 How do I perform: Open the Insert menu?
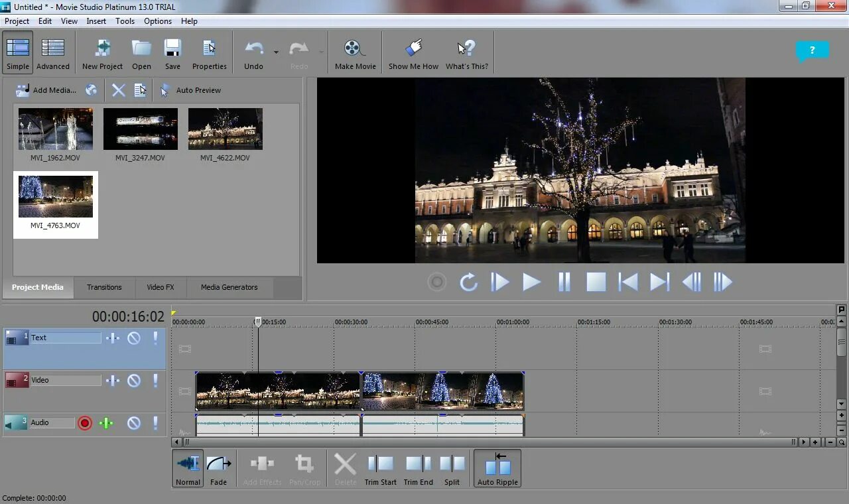pyautogui.click(x=96, y=21)
